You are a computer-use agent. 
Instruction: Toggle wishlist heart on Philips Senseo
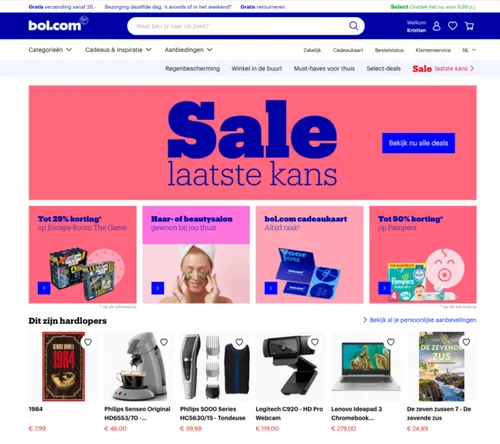164,342
